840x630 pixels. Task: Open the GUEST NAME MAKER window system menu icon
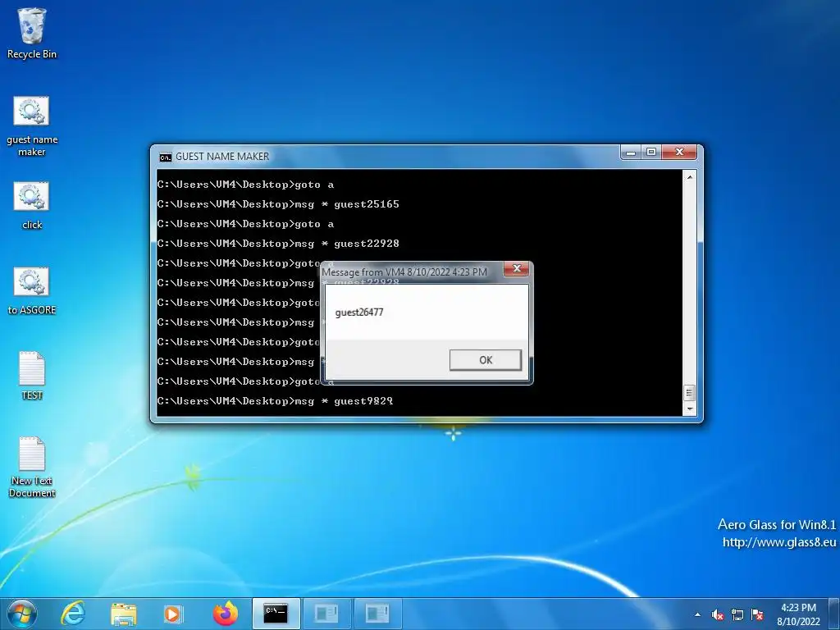pyautogui.click(x=166, y=157)
